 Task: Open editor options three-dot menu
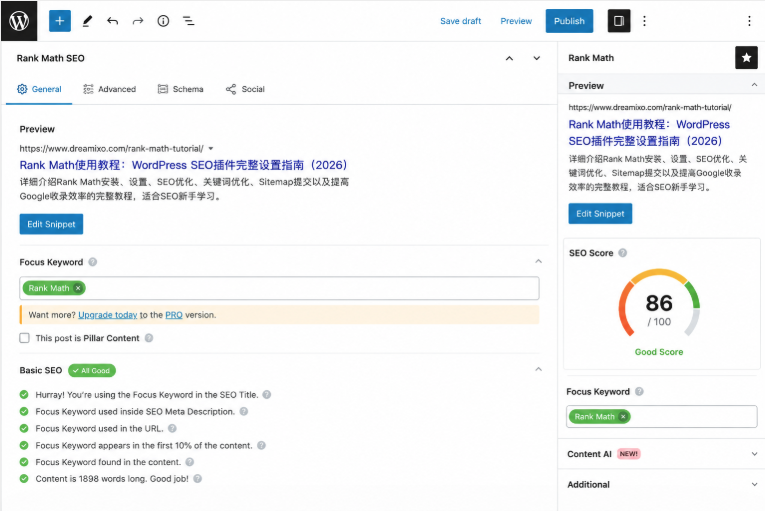click(x=644, y=21)
